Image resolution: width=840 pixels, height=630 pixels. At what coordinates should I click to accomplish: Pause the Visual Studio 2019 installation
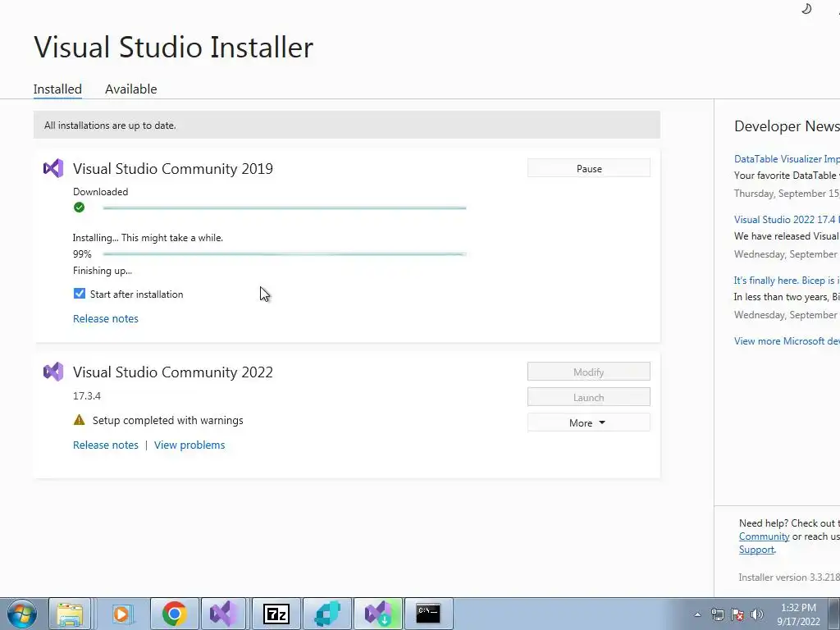589,168
